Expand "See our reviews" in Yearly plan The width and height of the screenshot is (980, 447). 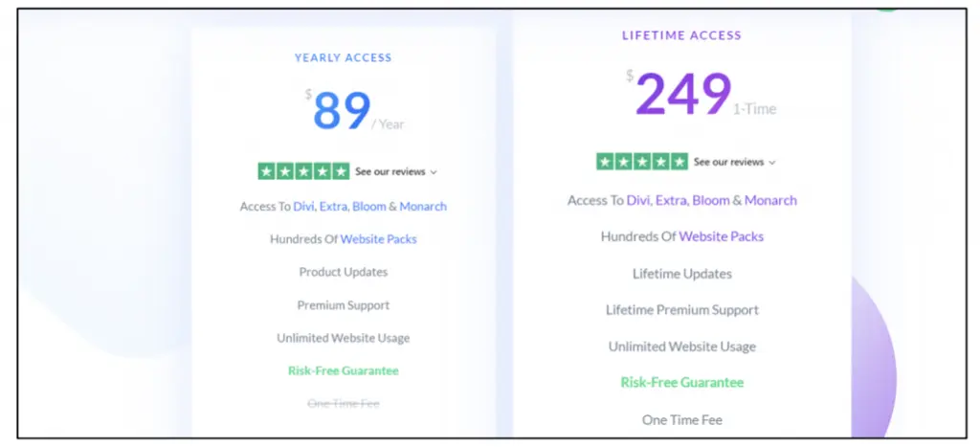tap(395, 172)
